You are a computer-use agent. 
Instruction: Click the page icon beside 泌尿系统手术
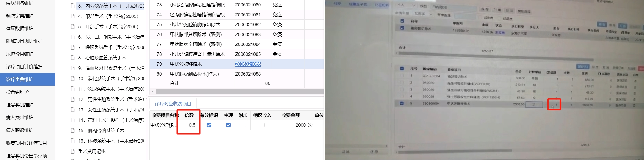tap(73, 89)
